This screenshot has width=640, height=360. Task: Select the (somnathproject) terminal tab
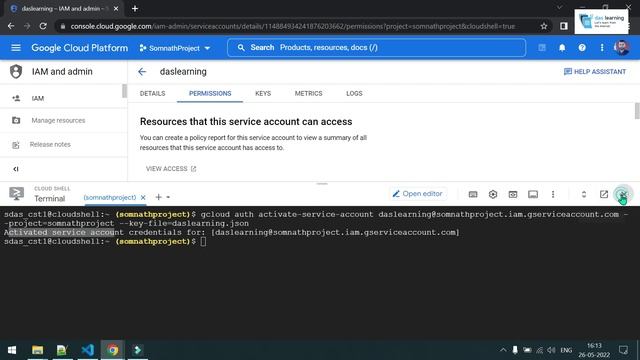[110, 197]
